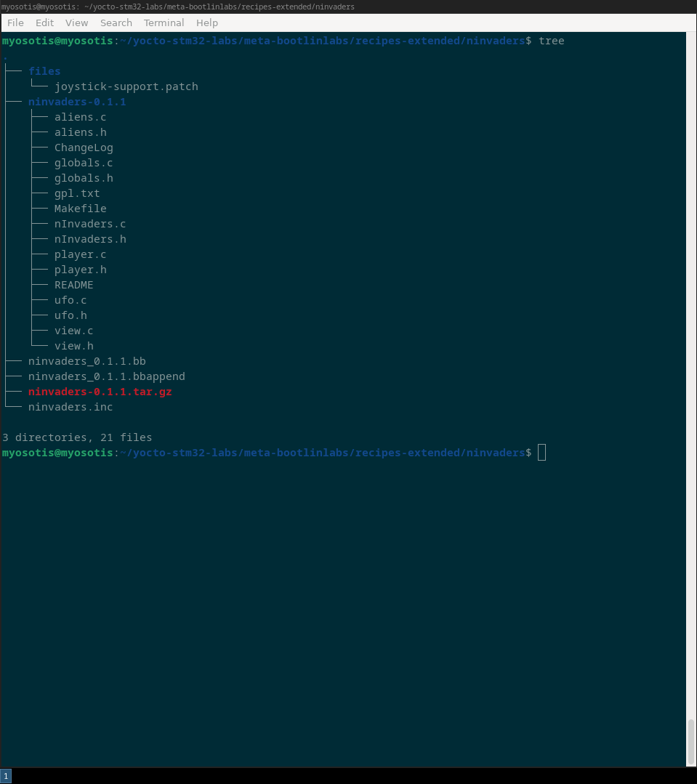The image size is (697, 784).
Task: Click the README entry in listing
Action: click(x=73, y=285)
